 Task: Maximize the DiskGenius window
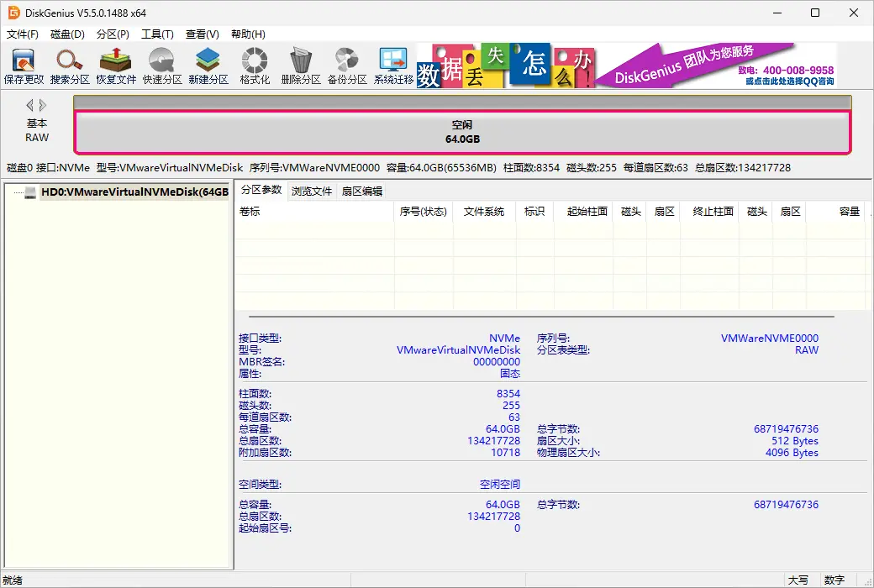coord(815,13)
